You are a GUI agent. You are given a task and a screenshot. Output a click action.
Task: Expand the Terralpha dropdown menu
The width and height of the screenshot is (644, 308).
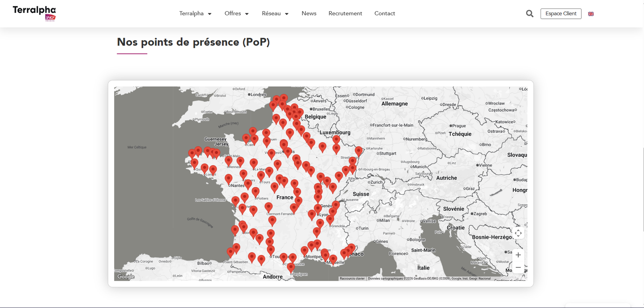[195, 14]
